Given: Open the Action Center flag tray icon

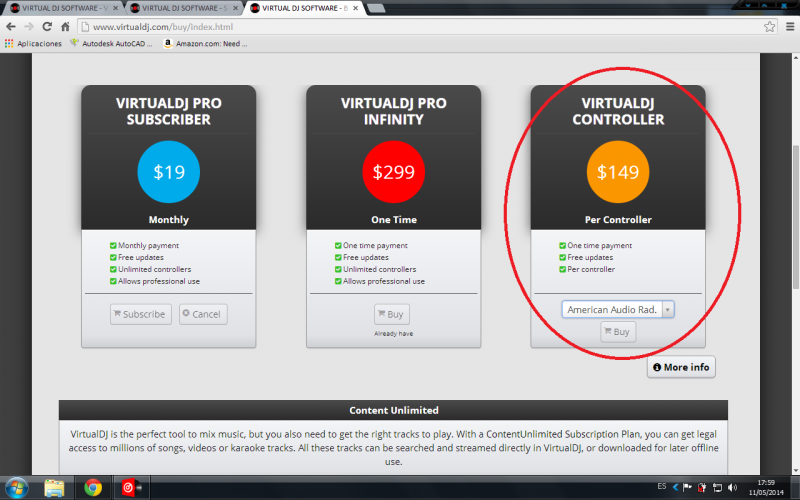Looking at the screenshot, I should [x=687, y=488].
